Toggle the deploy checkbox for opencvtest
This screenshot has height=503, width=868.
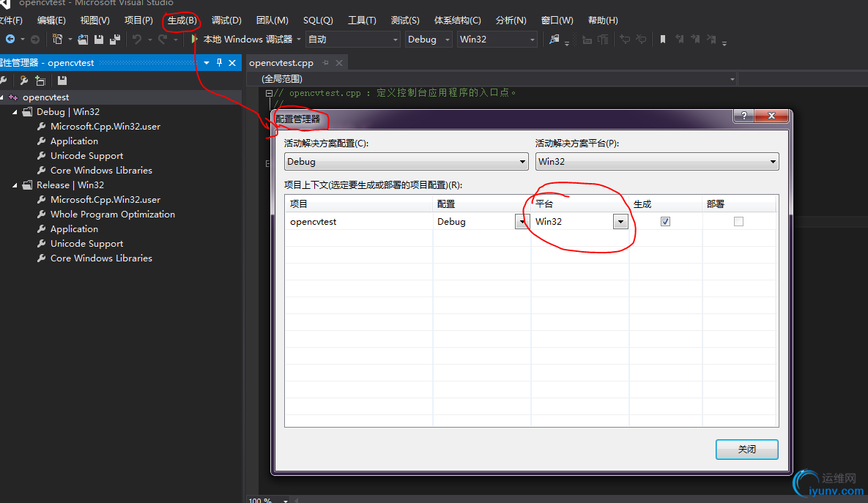[738, 221]
